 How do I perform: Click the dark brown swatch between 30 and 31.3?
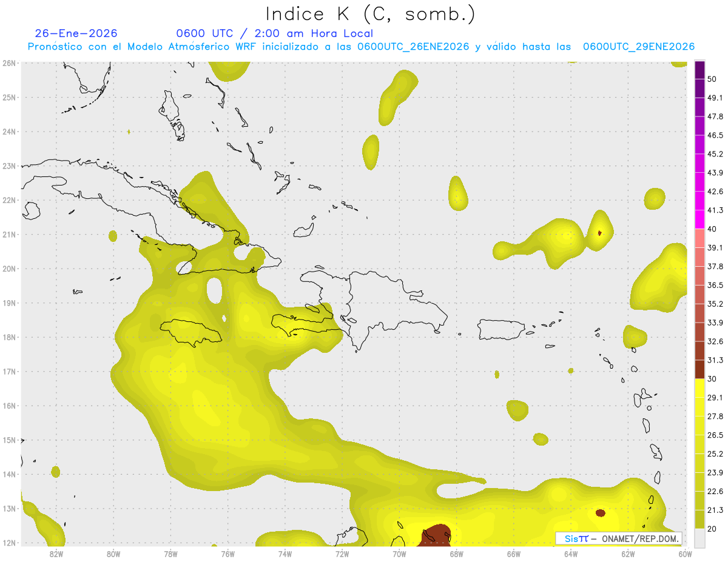pyautogui.click(x=699, y=369)
